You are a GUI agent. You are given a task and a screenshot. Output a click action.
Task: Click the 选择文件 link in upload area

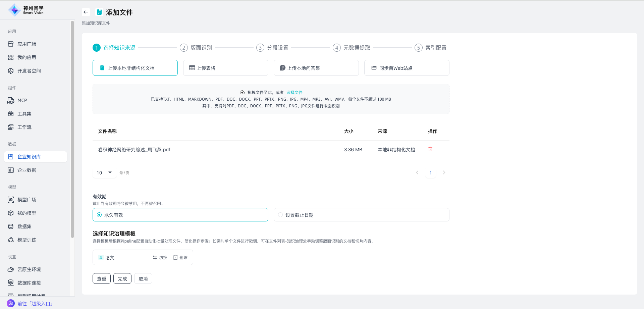[294, 93]
